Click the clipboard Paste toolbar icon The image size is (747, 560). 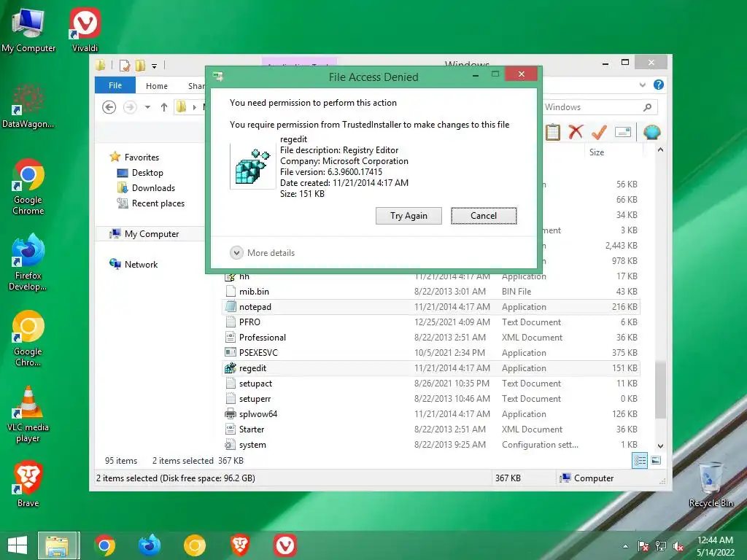point(553,132)
